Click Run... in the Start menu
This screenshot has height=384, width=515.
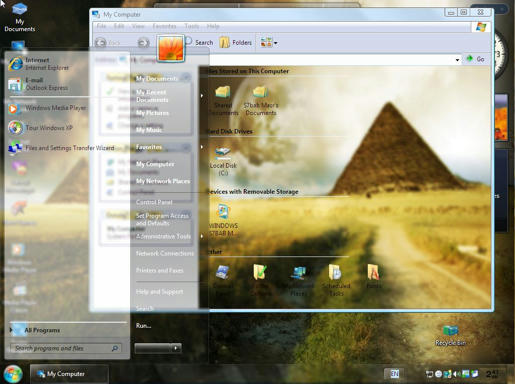coord(143,326)
